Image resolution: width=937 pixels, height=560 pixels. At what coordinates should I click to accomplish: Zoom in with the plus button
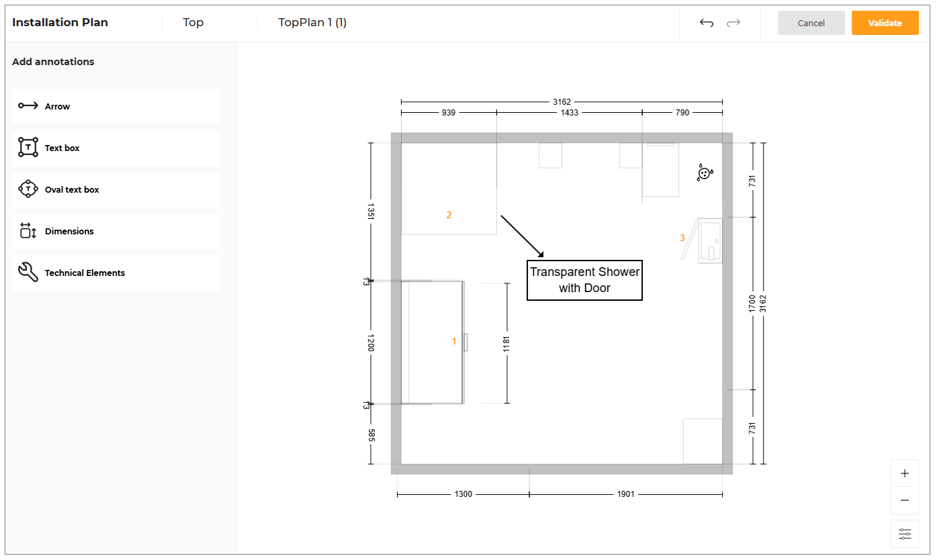[x=905, y=473]
